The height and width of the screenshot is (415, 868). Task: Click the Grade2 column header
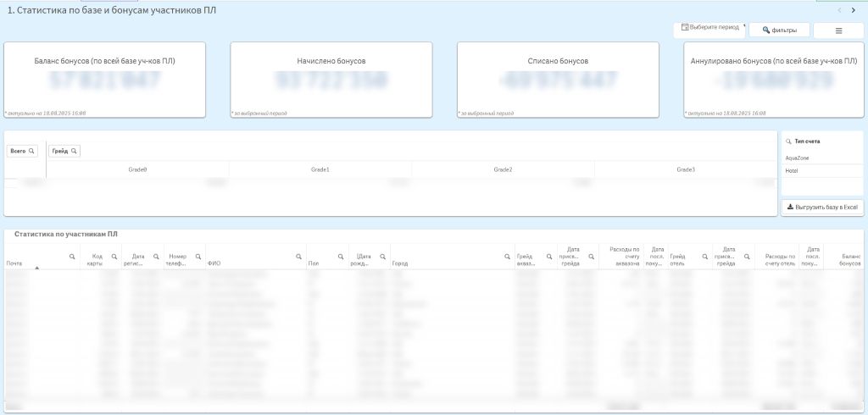[x=503, y=169]
